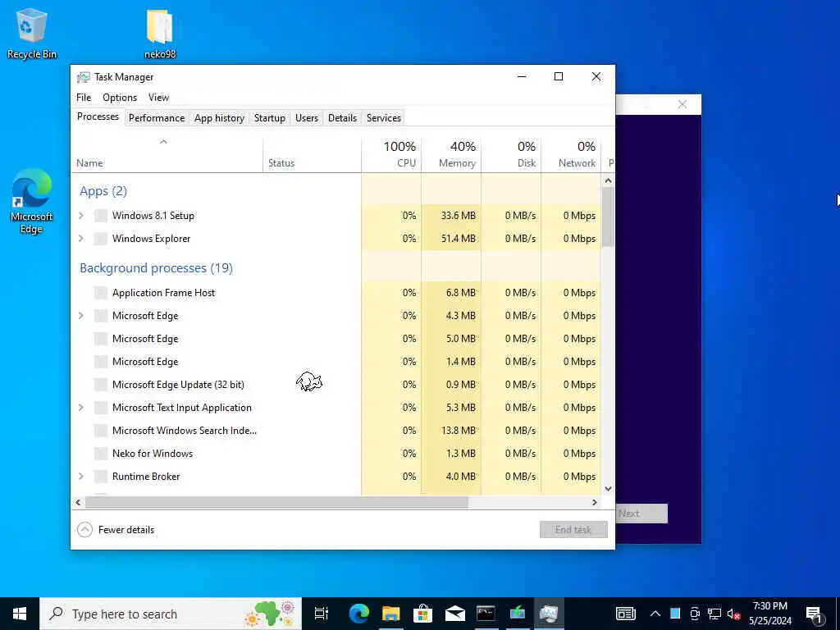This screenshot has width=840, height=630.
Task: Click the Runtime Broker process icon
Action: 101,477
